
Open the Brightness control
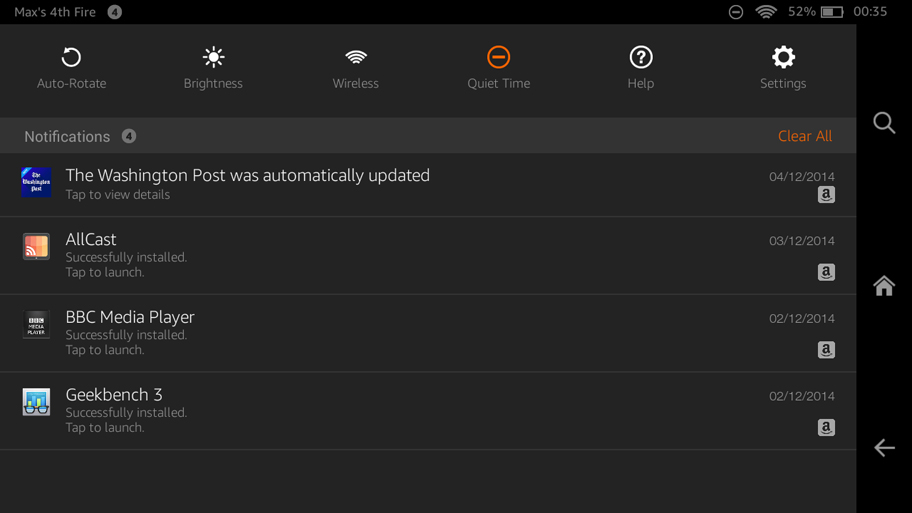click(213, 58)
